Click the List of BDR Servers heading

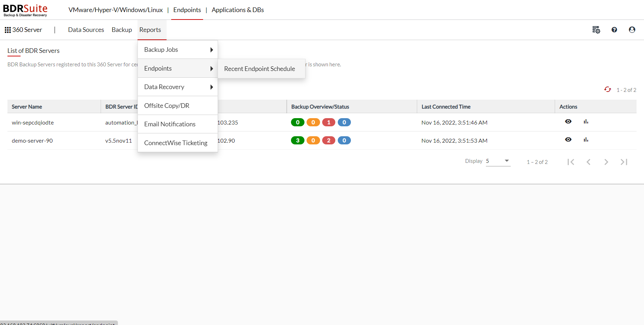click(33, 51)
